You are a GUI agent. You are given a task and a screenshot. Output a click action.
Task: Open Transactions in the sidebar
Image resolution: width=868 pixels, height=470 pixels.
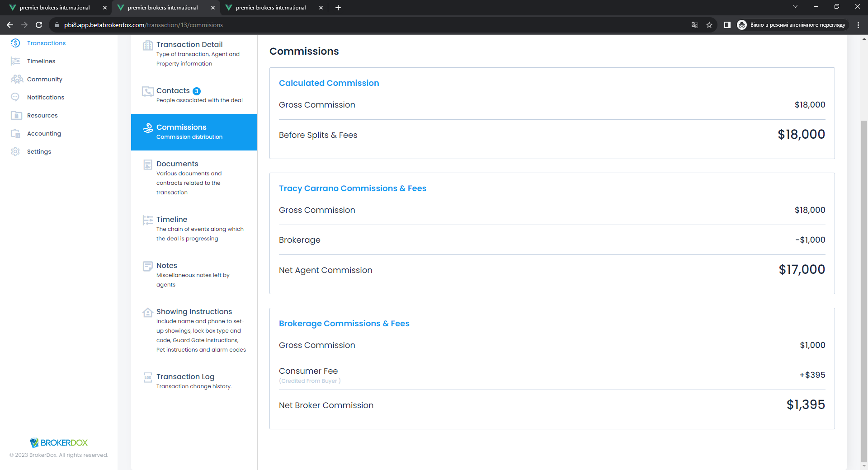point(46,43)
